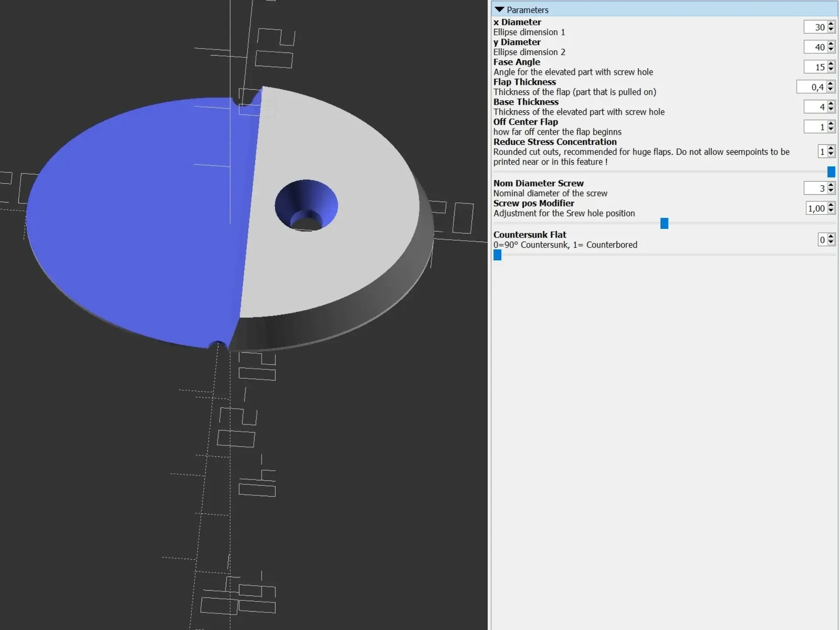Increase Nom Diameter Screw up arrow
The height and width of the screenshot is (630, 840).
(831, 185)
